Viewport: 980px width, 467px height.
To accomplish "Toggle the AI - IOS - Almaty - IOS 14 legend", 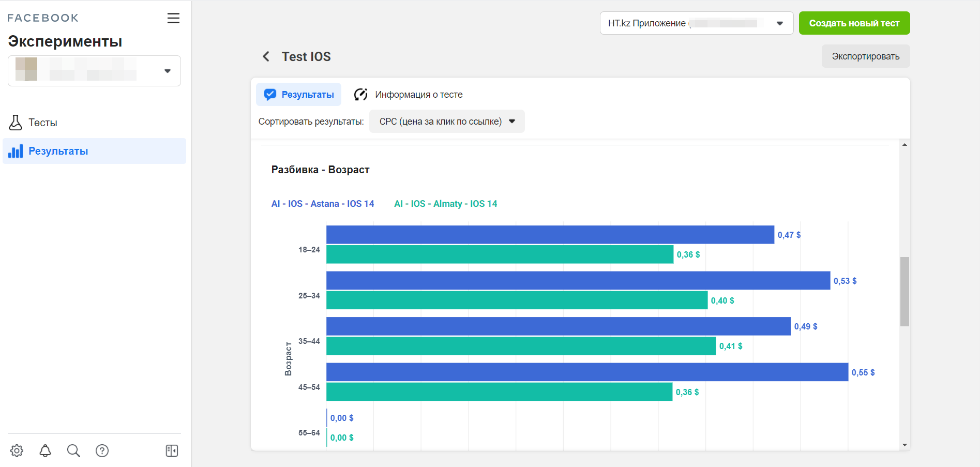I will point(445,204).
